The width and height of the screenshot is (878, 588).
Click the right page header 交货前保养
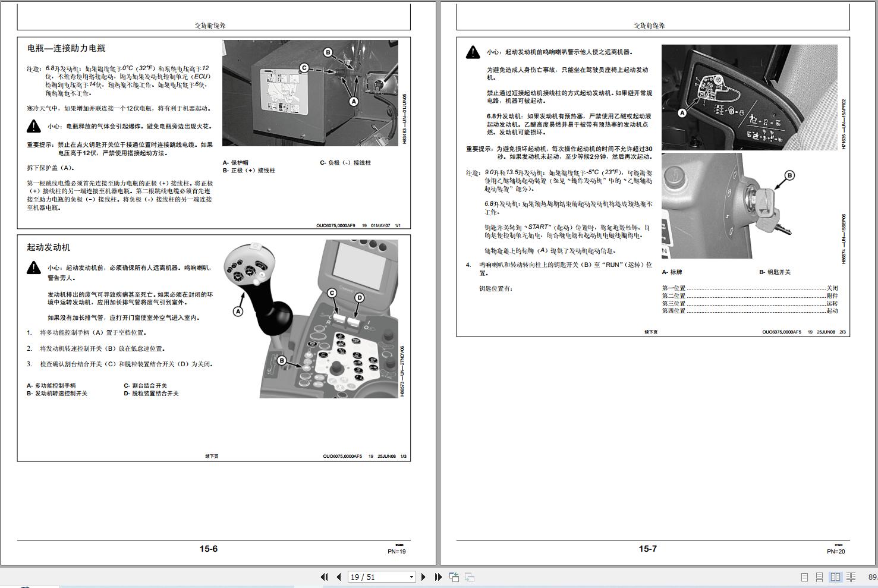[649, 26]
